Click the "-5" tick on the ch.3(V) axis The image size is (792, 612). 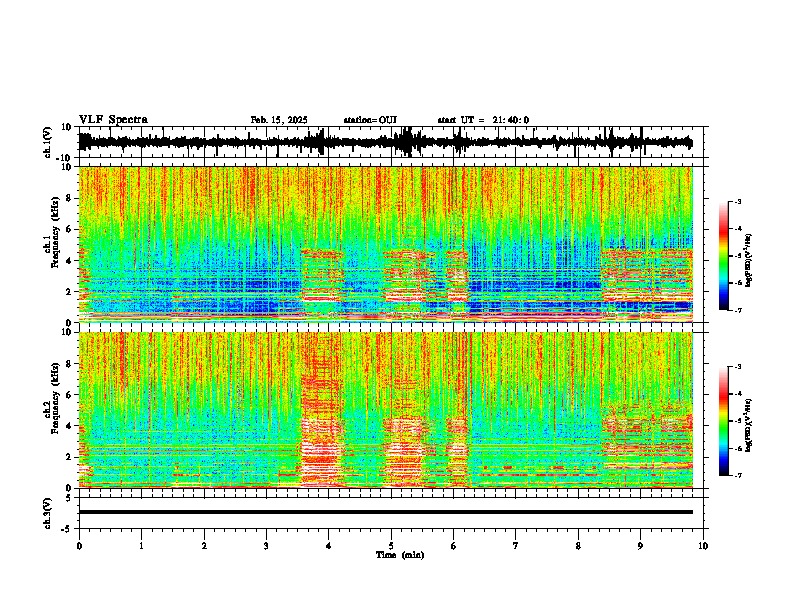(67, 529)
